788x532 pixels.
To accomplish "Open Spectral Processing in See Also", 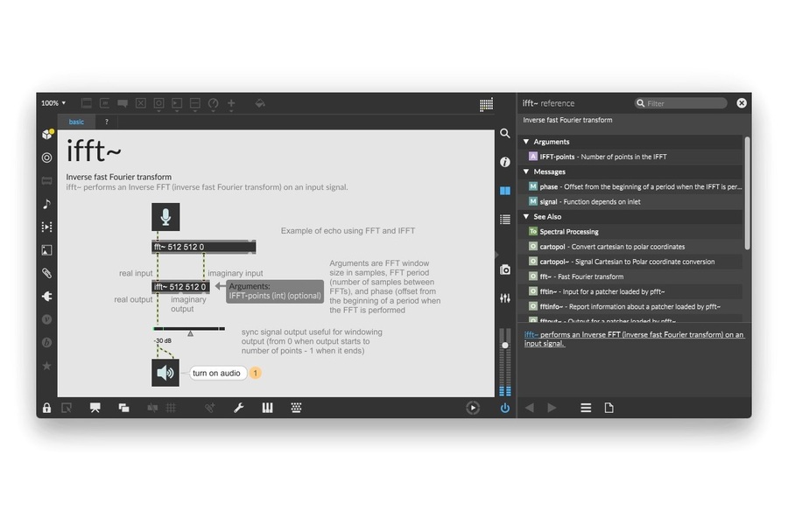I will point(631,232).
